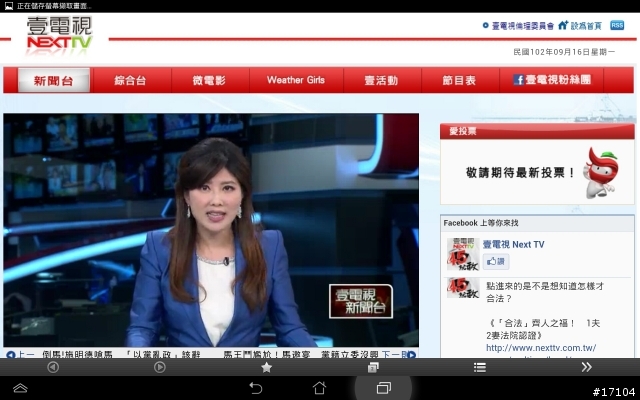Expand more options with double chevron
The width and height of the screenshot is (640, 400).
pyautogui.click(x=586, y=367)
